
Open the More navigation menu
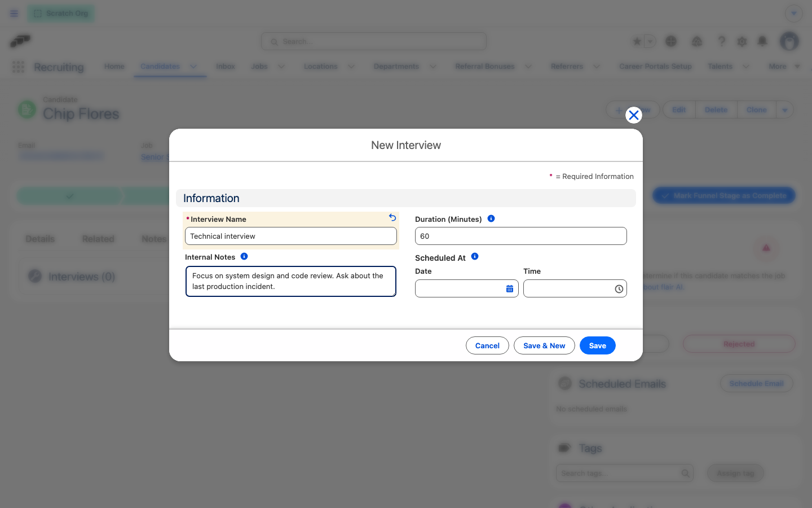click(x=784, y=67)
